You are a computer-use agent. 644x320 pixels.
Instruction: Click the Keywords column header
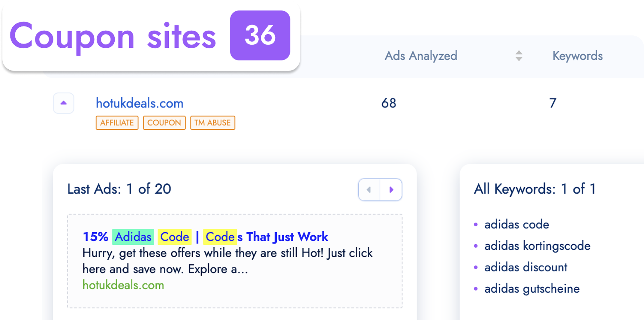click(x=577, y=56)
